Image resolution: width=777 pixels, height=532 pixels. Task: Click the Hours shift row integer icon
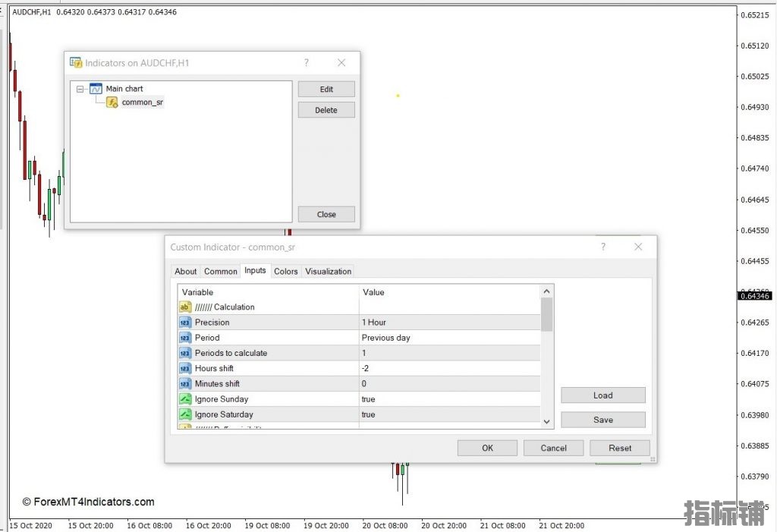(x=185, y=368)
